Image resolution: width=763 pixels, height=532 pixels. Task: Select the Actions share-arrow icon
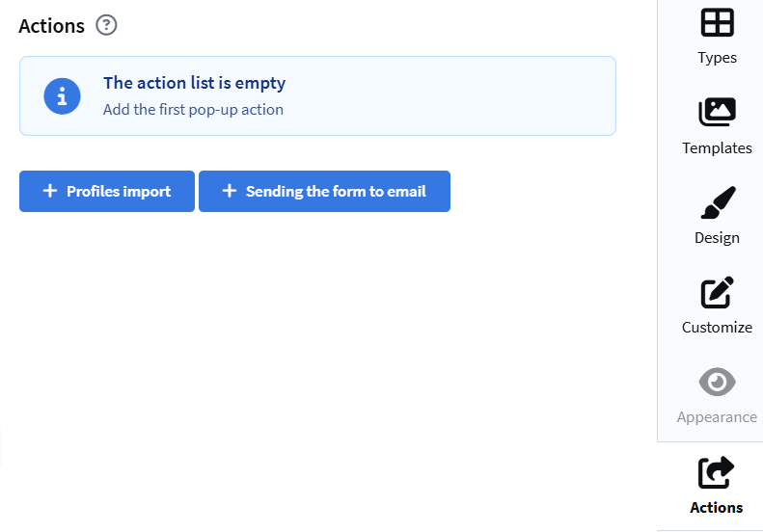point(717,472)
